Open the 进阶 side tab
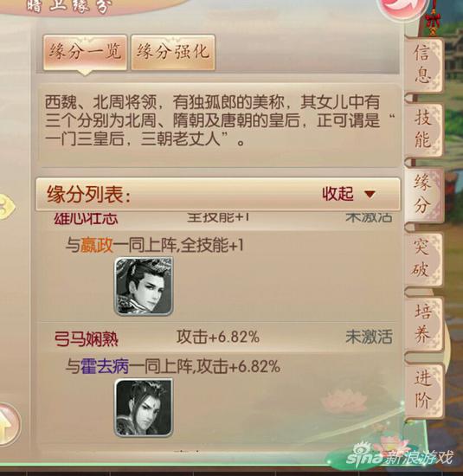Screen dimensions: 463x476 pos(423,390)
